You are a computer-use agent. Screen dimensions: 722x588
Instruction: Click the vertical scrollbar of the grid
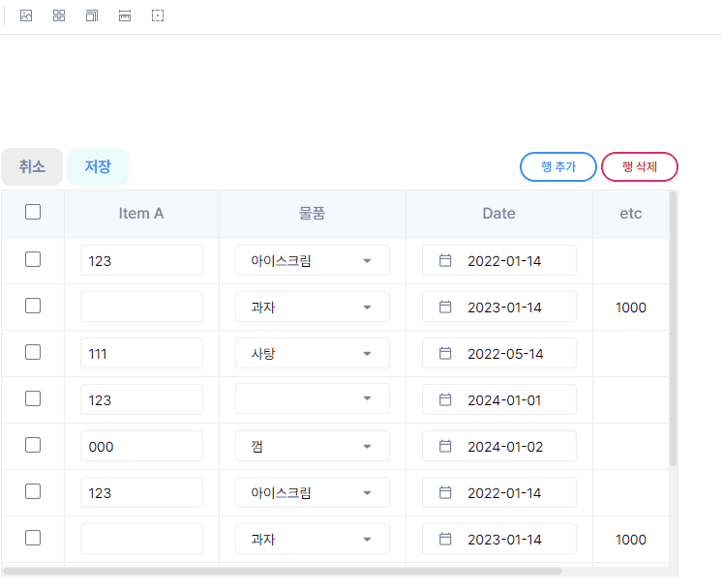click(x=673, y=329)
